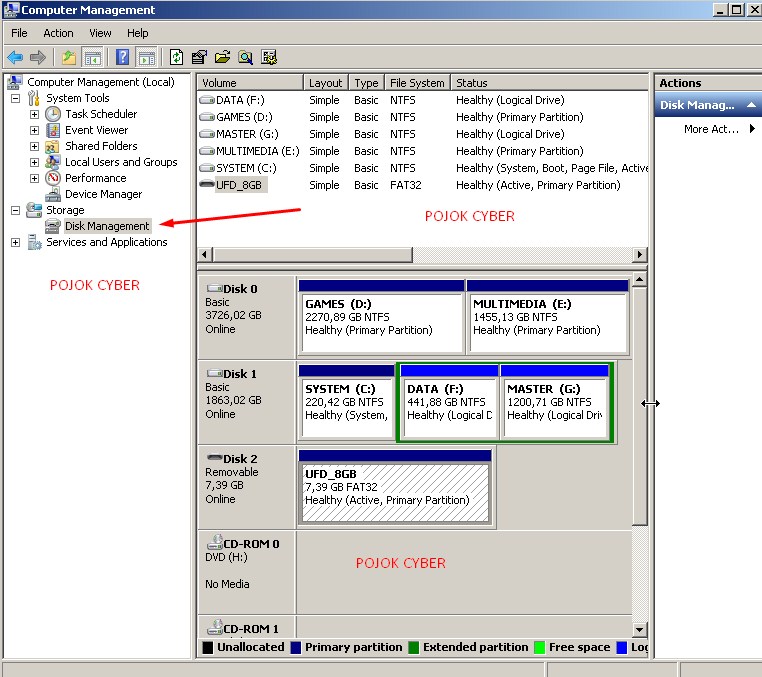
Task: Open the File menu
Action: (x=19, y=33)
